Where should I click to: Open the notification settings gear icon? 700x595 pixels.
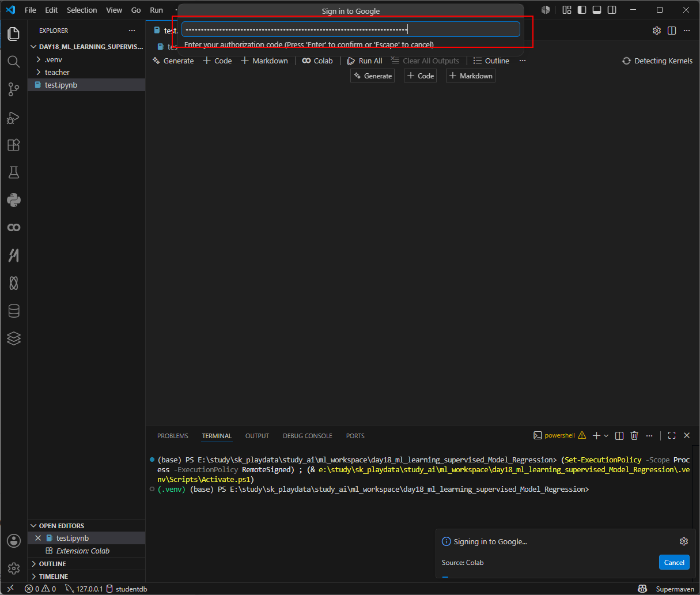coord(684,541)
